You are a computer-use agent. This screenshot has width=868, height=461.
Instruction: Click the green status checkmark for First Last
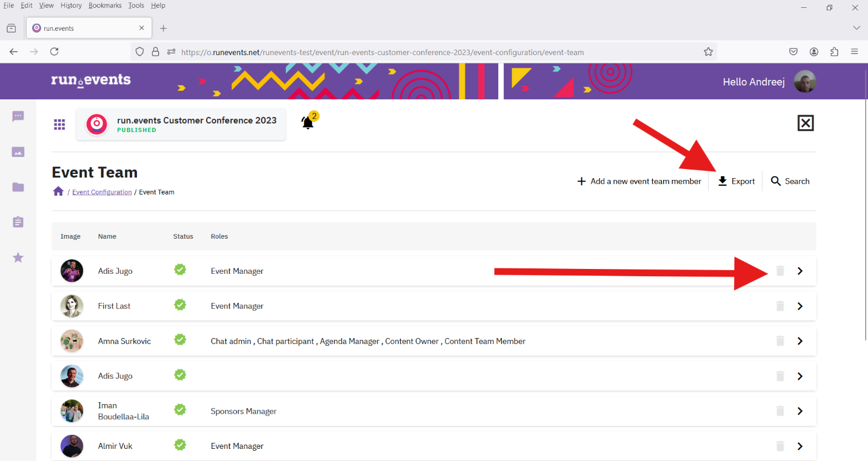pyautogui.click(x=180, y=305)
